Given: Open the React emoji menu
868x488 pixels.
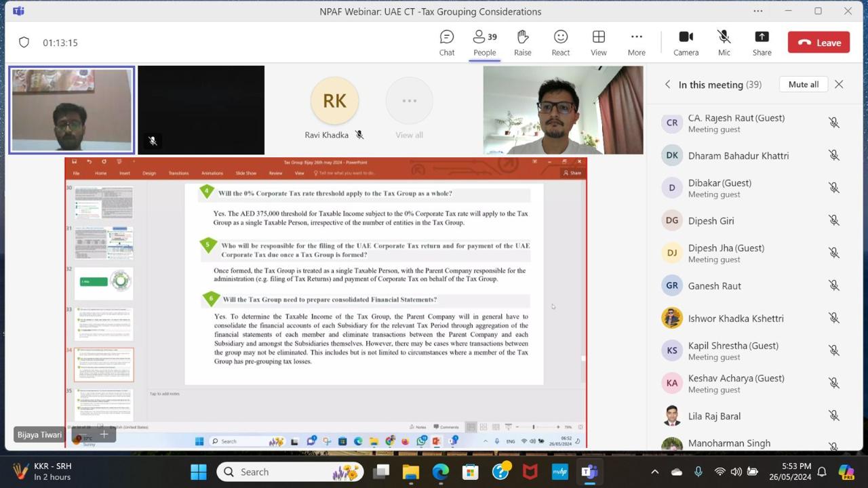Looking at the screenshot, I should pos(560,42).
